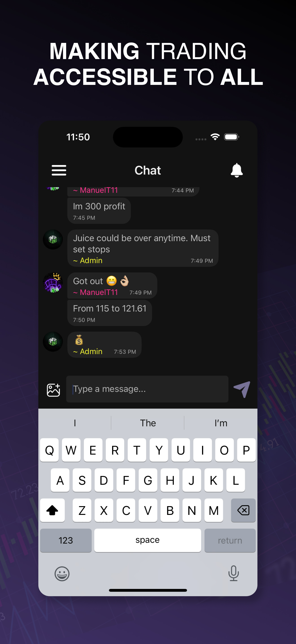The height and width of the screenshot is (644, 296).
Task: Choose the "I'm" word suggestion
Action: (x=221, y=423)
